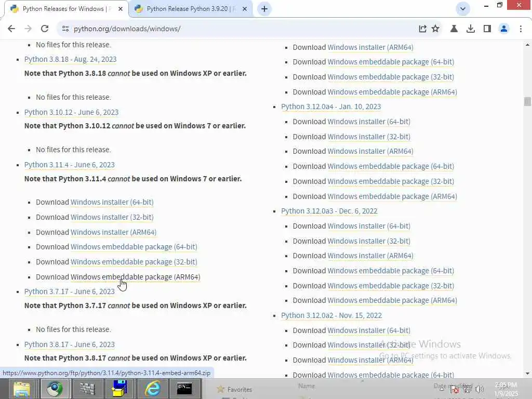Download 3.12.0a4 embeddable package (ARM64)
Screen dimensions: 532x399
(x=392, y=196)
